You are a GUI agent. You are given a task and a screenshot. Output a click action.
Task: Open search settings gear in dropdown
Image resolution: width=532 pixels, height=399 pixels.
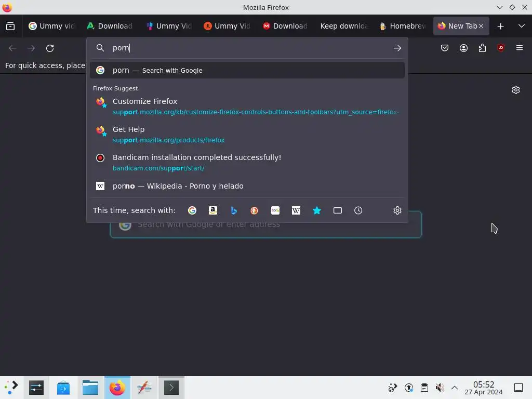point(397,210)
